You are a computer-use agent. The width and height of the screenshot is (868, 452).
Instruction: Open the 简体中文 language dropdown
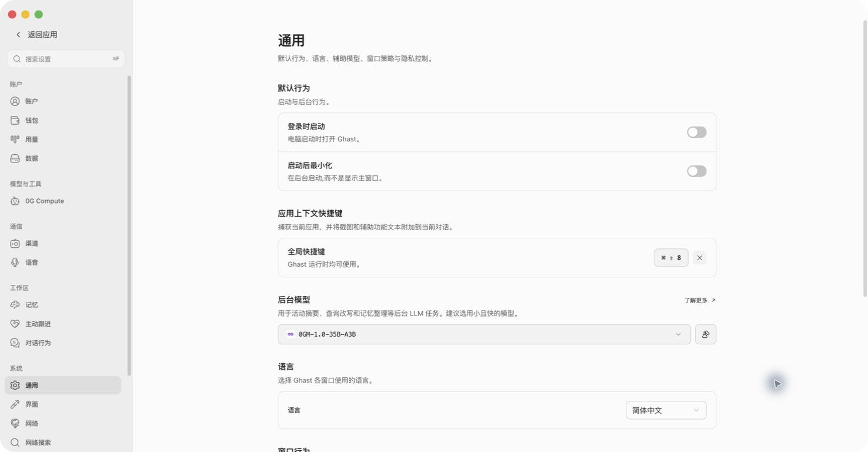666,410
